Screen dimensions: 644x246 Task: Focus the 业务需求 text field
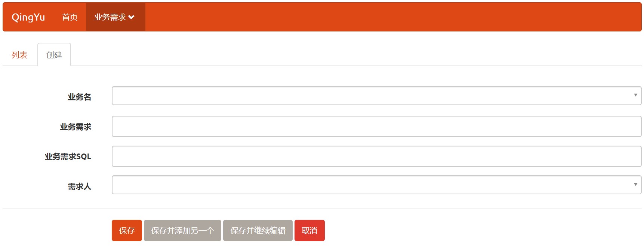coord(376,127)
